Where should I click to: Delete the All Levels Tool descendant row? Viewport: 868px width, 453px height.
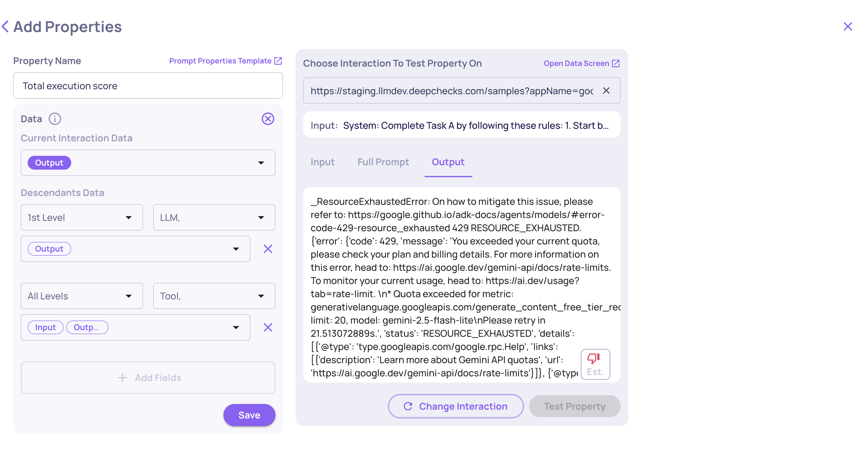(x=268, y=327)
